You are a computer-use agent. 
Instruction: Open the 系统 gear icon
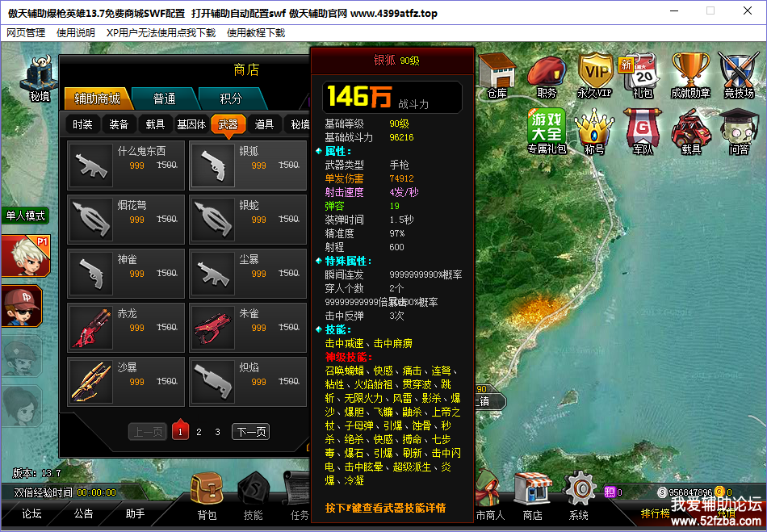(579, 496)
